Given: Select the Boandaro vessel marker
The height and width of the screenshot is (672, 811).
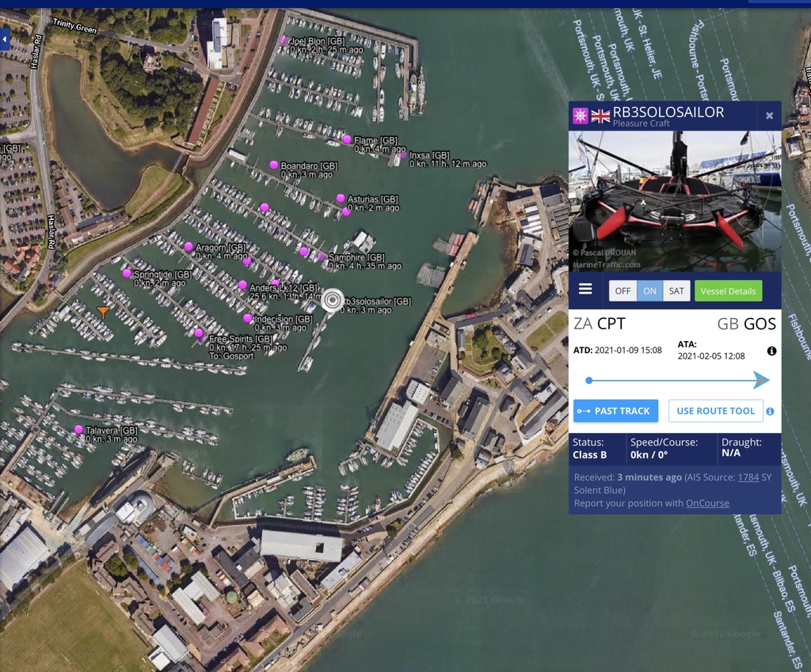Looking at the screenshot, I should pyautogui.click(x=273, y=165).
